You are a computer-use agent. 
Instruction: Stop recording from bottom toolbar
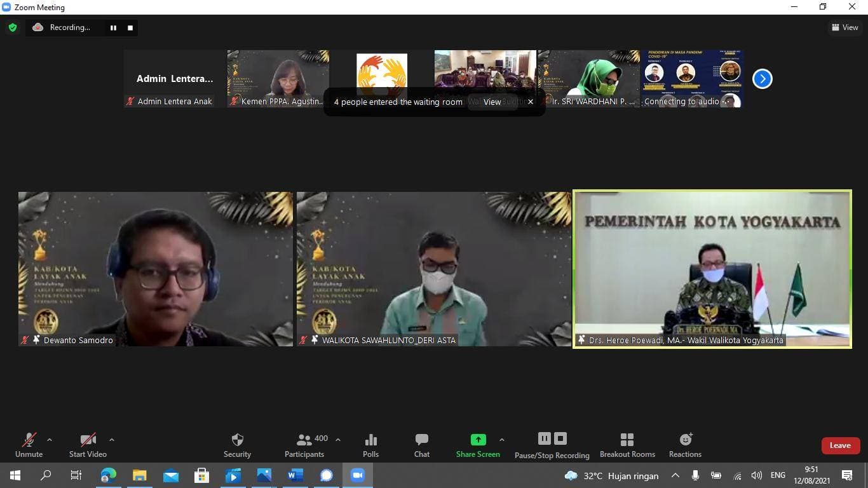560,438
